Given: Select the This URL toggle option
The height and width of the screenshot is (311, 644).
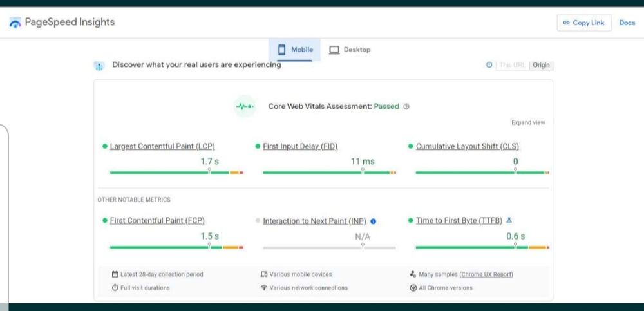Looking at the screenshot, I should (x=512, y=65).
